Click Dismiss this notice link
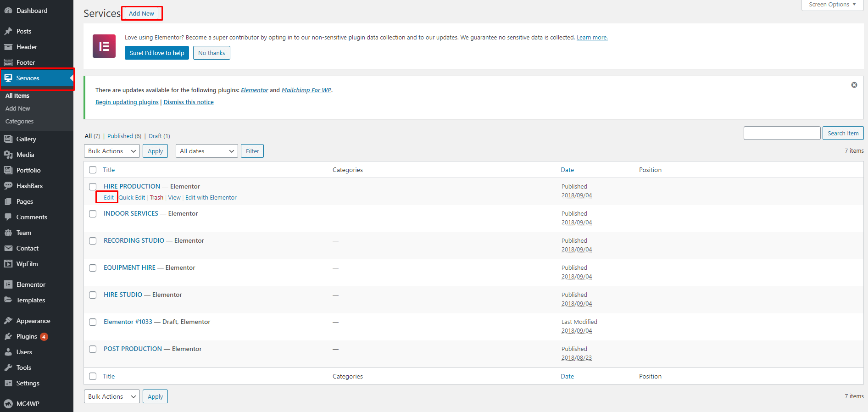 (189, 102)
